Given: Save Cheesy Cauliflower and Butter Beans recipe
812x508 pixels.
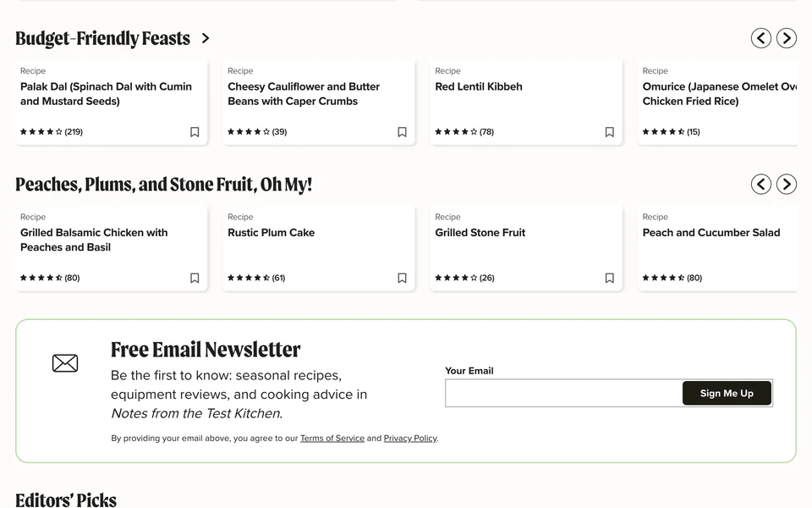Looking at the screenshot, I should click(x=402, y=132).
